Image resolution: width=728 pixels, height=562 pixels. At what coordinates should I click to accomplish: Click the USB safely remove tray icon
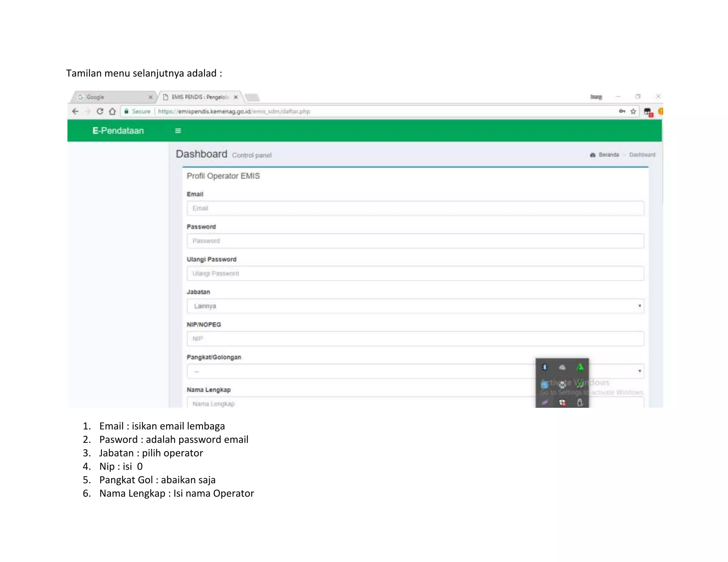tap(580, 402)
